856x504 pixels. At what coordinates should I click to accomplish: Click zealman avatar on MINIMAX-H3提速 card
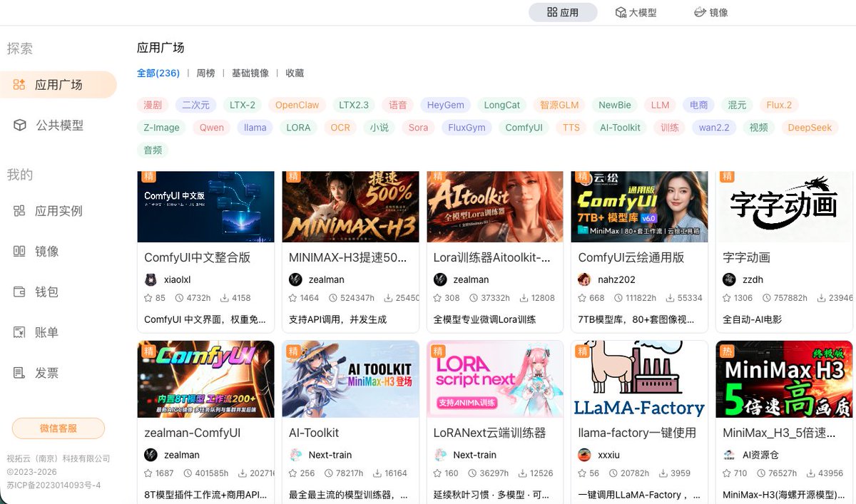click(x=295, y=279)
